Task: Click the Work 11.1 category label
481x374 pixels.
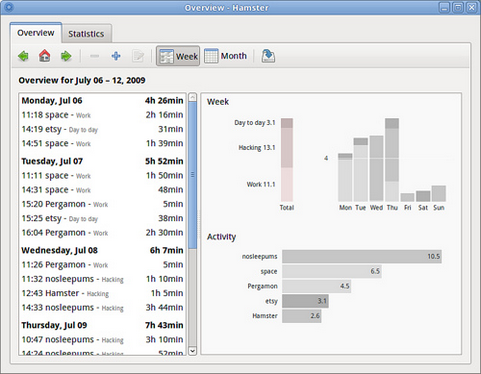Action: [x=261, y=184]
